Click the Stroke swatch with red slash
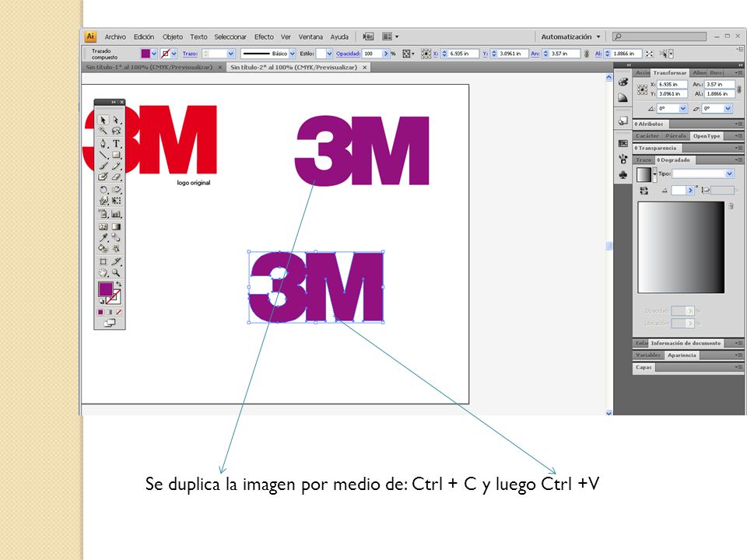 click(114, 297)
